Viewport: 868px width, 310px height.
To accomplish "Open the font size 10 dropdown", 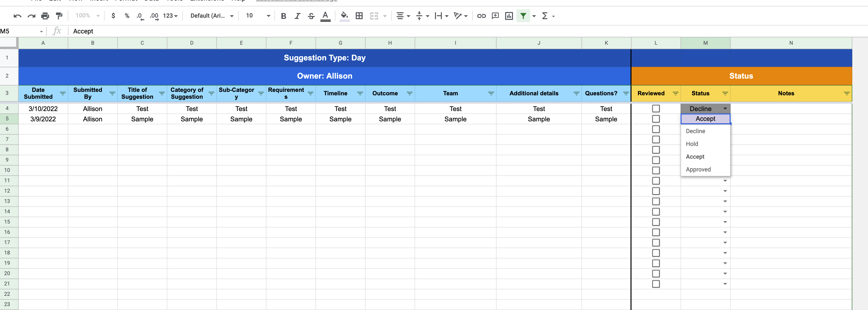I will [x=258, y=15].
